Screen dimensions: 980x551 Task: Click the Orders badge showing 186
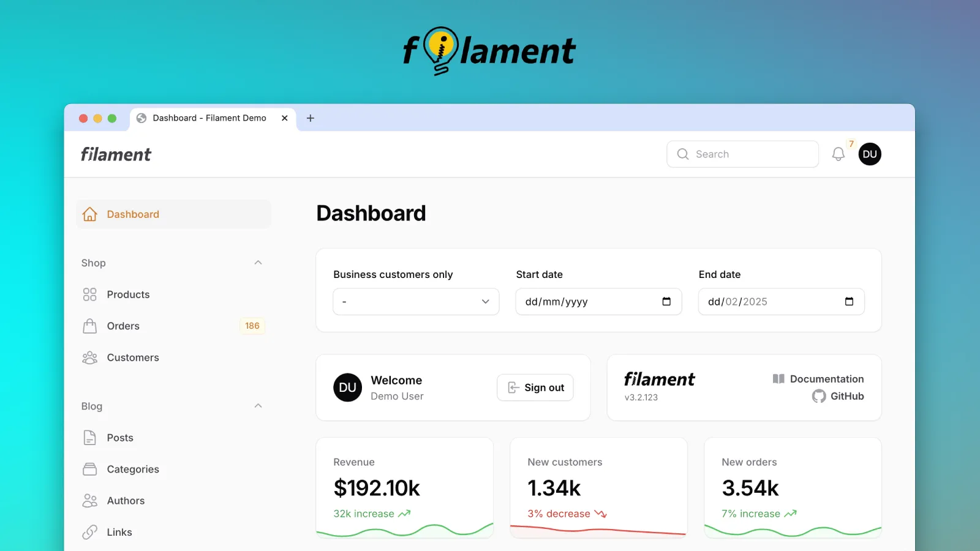252,326
